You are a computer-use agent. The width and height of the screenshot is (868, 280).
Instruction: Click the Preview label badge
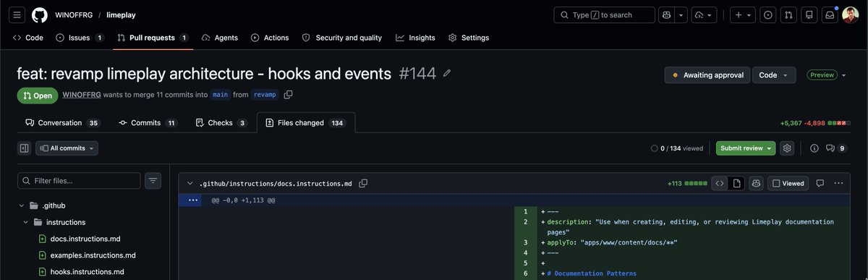(x=821, y=75)
